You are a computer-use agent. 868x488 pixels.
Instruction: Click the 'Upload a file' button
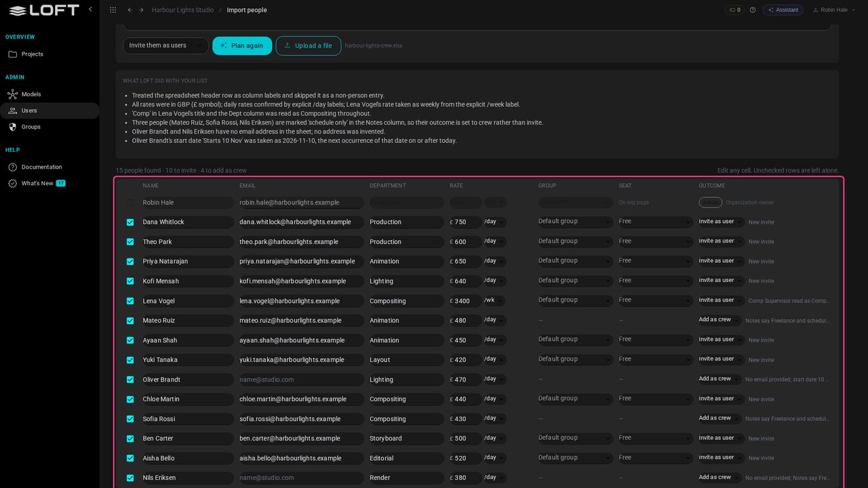click(309, 45)
